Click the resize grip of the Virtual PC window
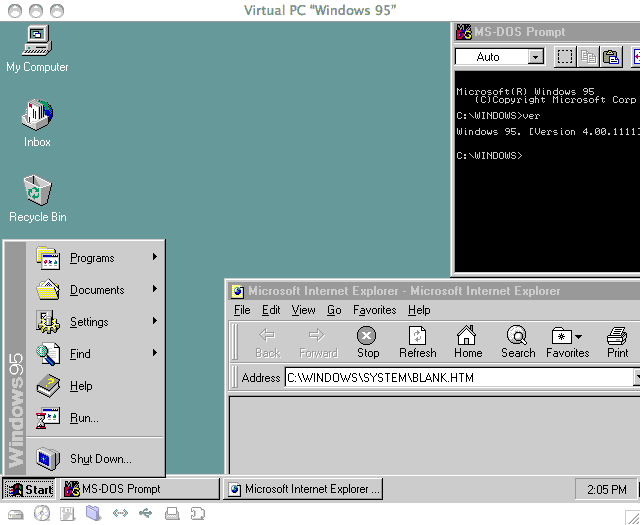 pyautogui.click(x=632, y=517)
